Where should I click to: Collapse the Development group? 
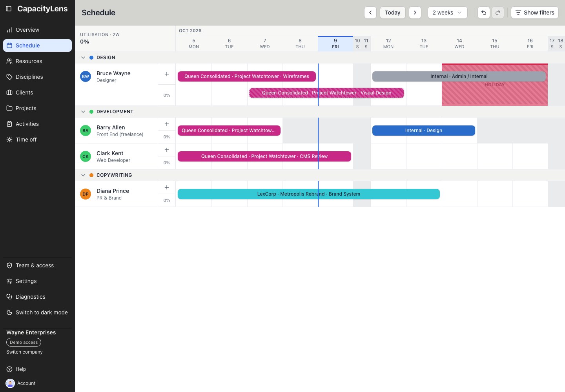point(83,112)
